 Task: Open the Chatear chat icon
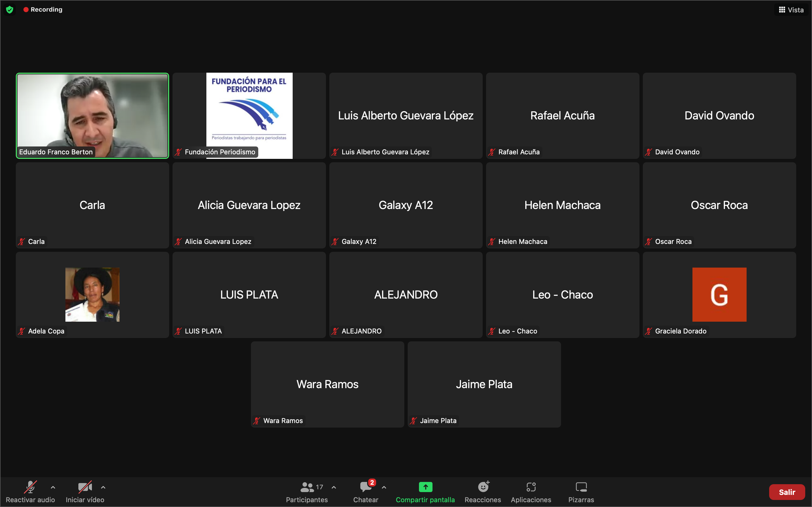click(x=365, y=487)
